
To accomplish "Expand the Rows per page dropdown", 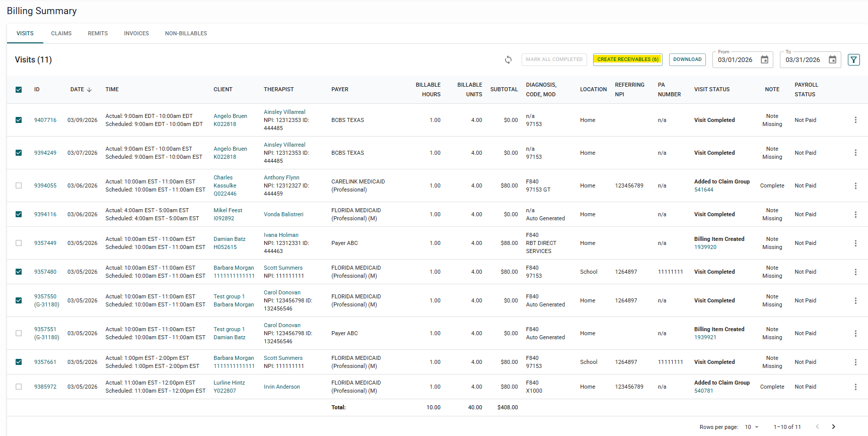I will point(751,427).
